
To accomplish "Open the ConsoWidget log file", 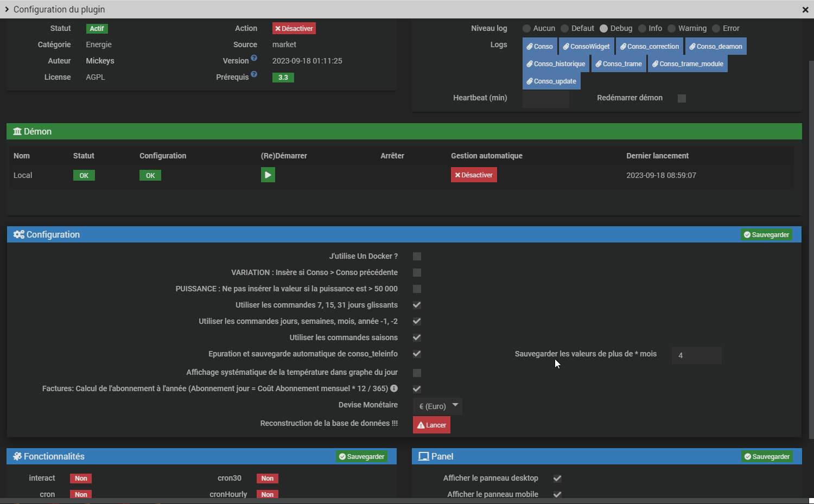I will click(x=587, y=47).
